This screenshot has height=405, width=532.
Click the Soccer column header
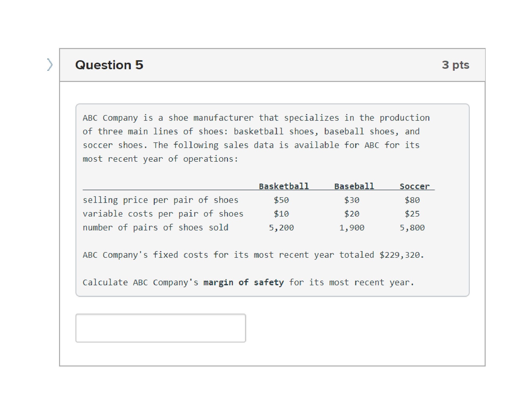(x=414, y=186)
